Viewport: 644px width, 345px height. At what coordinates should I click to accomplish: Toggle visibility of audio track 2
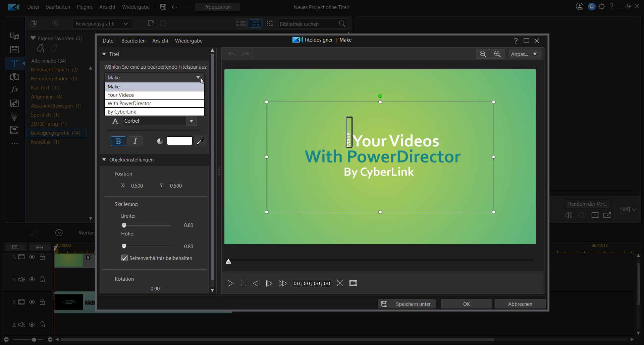point(32,325)
